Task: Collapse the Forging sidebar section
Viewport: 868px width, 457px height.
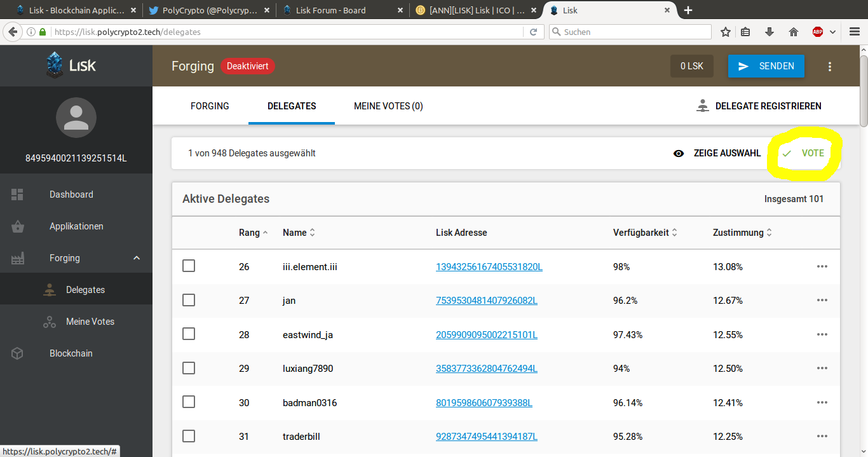Action: coord(136,258)
